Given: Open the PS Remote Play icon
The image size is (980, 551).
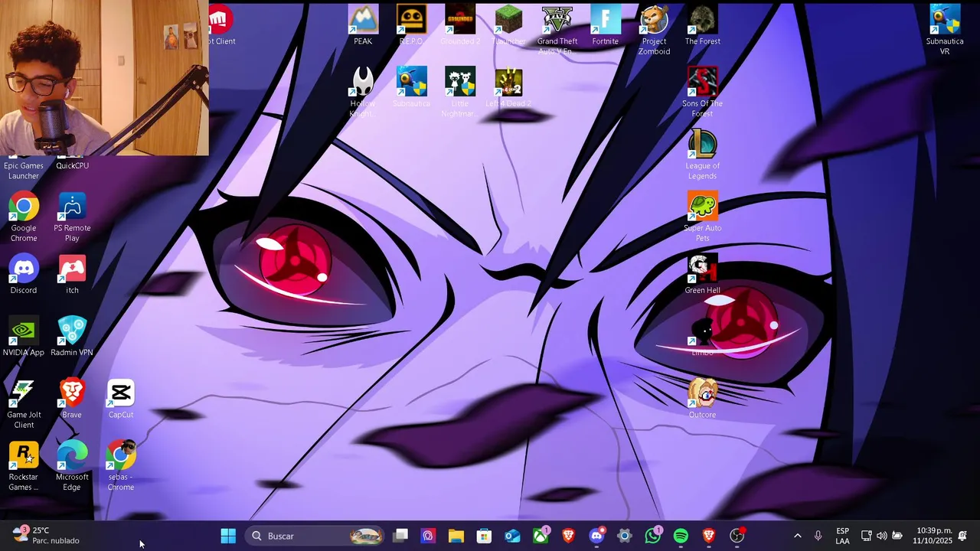Looking at the screenshot, I should [72, 216].
